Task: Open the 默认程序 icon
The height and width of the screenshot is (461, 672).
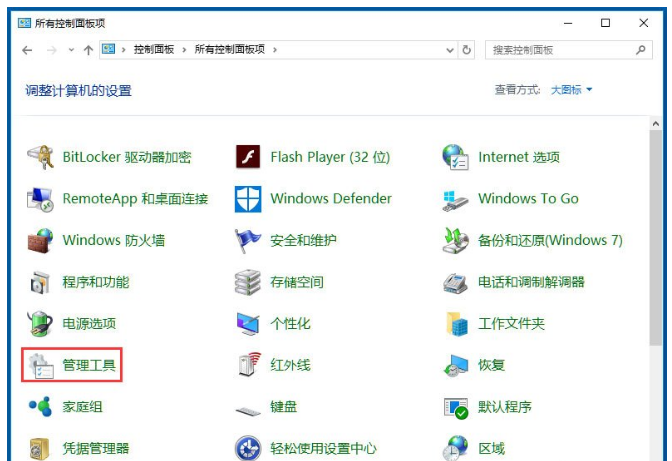Action: (x=456, y=408)
